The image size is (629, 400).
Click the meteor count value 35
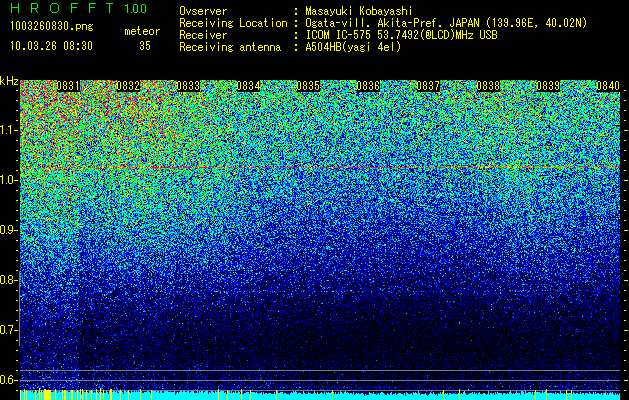[145, 46]
